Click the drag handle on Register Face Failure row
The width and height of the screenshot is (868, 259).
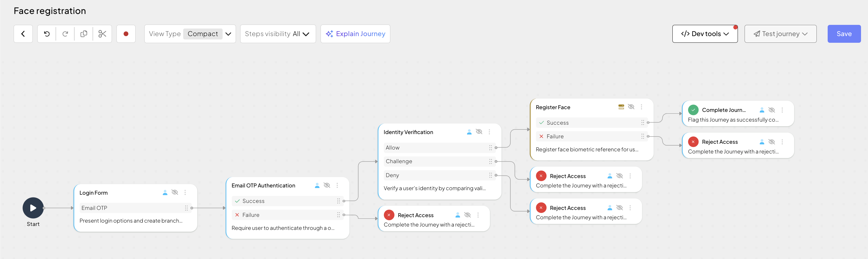(643, 136)
